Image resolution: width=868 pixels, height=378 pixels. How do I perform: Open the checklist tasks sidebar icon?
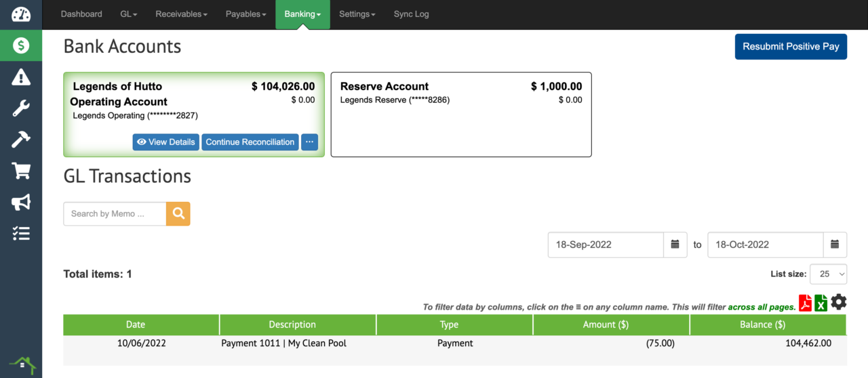21,234
